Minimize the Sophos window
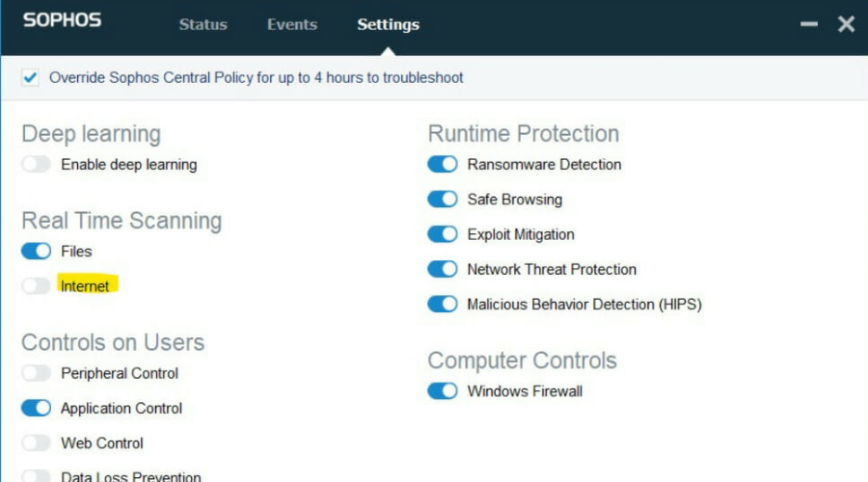Image resolution: width=868 pixels, height=482 pixels. pos(809,24)
